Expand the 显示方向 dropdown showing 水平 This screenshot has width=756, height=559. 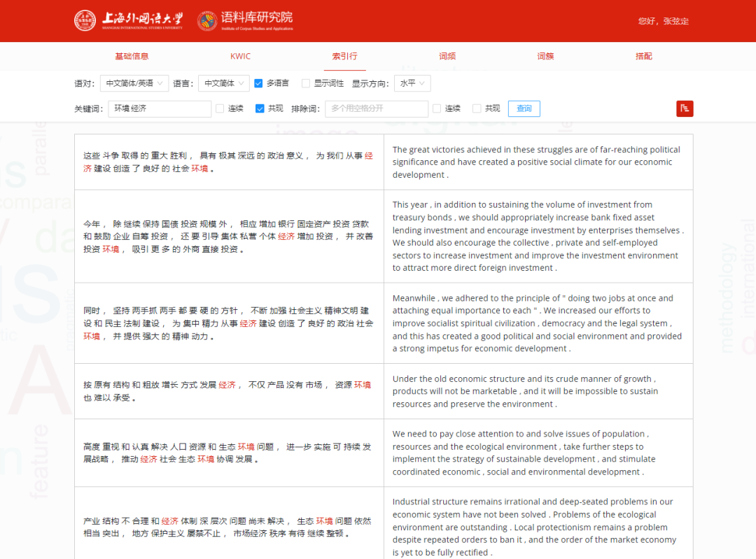(x=412, y=83)
